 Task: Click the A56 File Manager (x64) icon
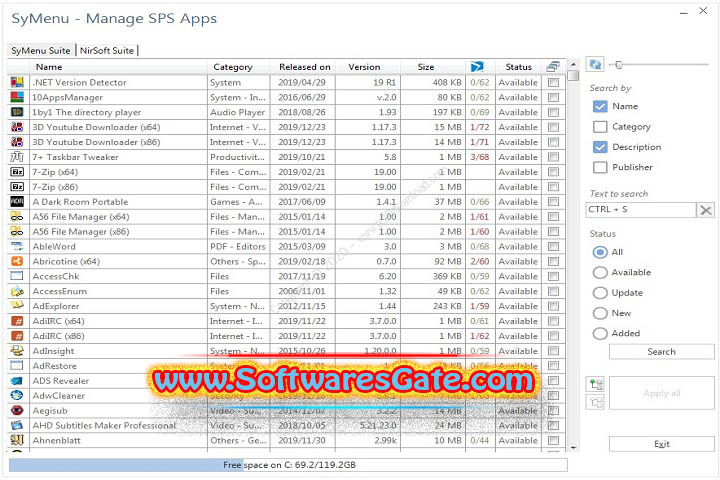click(17, 217)
